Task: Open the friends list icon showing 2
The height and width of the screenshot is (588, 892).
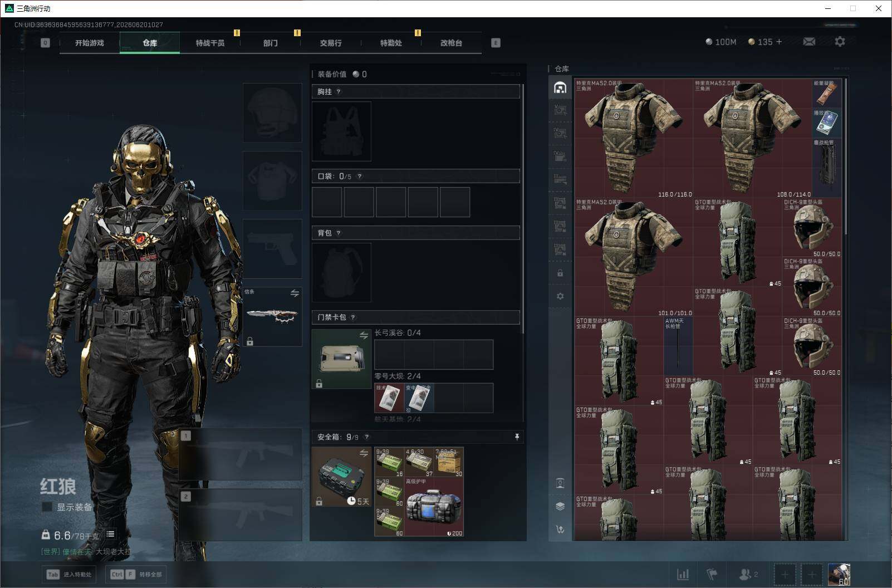Action: point(748,574)
